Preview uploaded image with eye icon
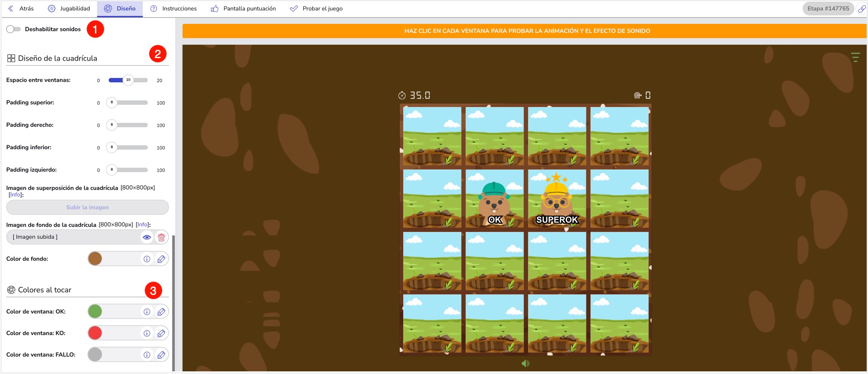 147,237
